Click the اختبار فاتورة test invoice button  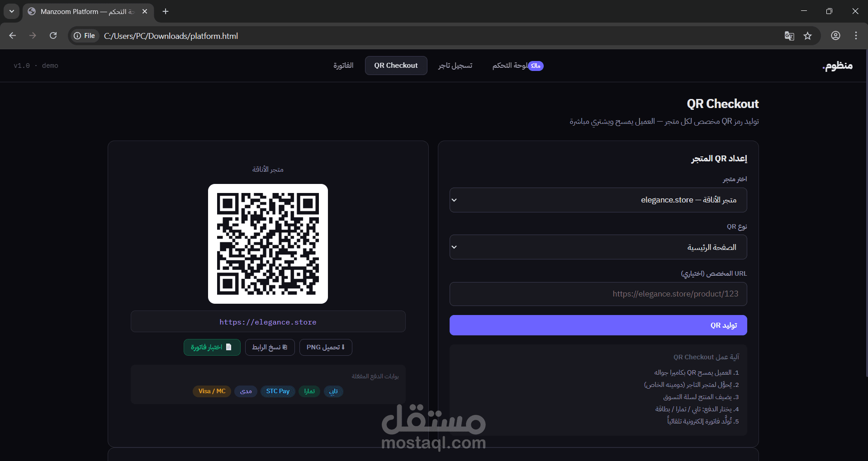coord(212,347)
